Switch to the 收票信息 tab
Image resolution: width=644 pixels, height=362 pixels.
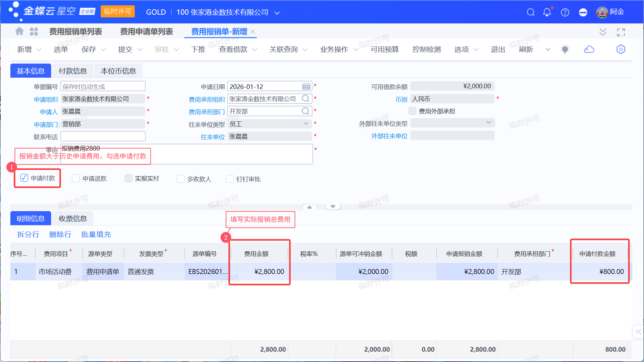73,218
